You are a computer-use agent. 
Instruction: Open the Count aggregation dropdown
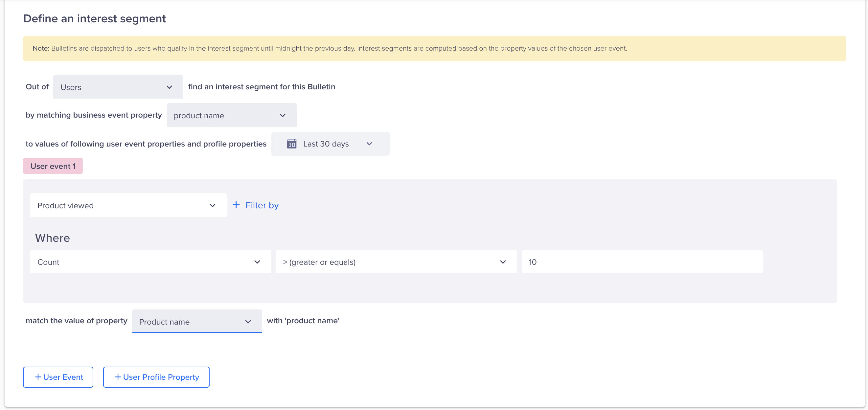coord(150,262)
